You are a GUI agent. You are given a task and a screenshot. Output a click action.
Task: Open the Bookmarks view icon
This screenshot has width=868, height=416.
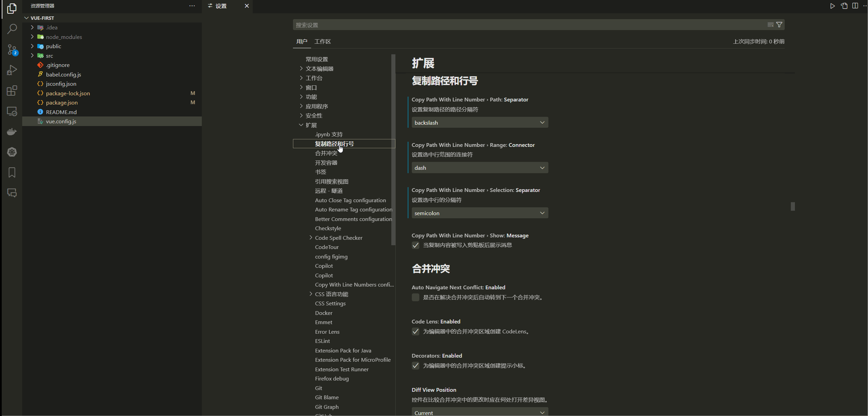(x=12, y=172)
